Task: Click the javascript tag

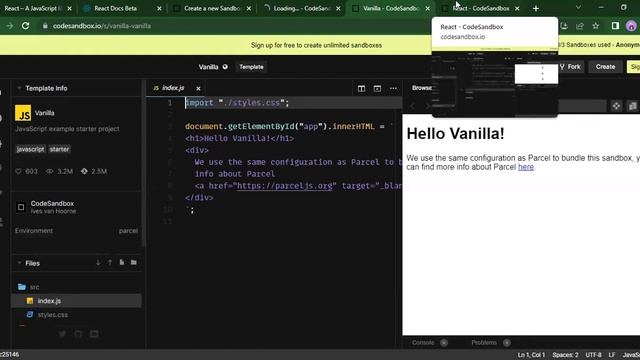Action: pyautogui.click(x=30, y=149)
